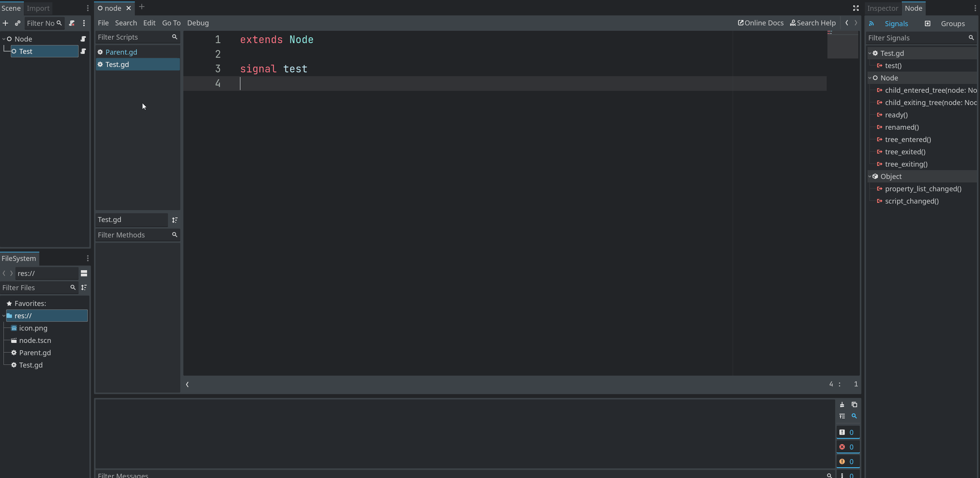Collapse the Node signals category
980x478 pixels.
click(x=870, y=78)
